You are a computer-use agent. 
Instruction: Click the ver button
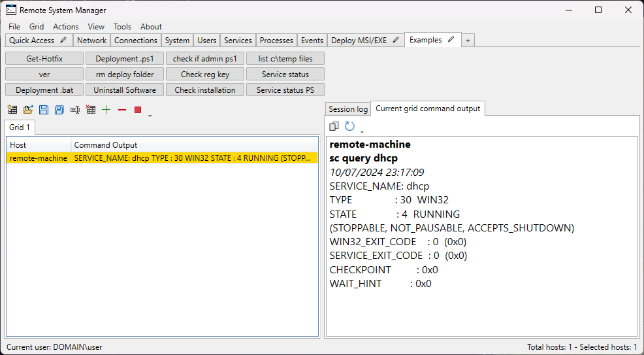44,75
